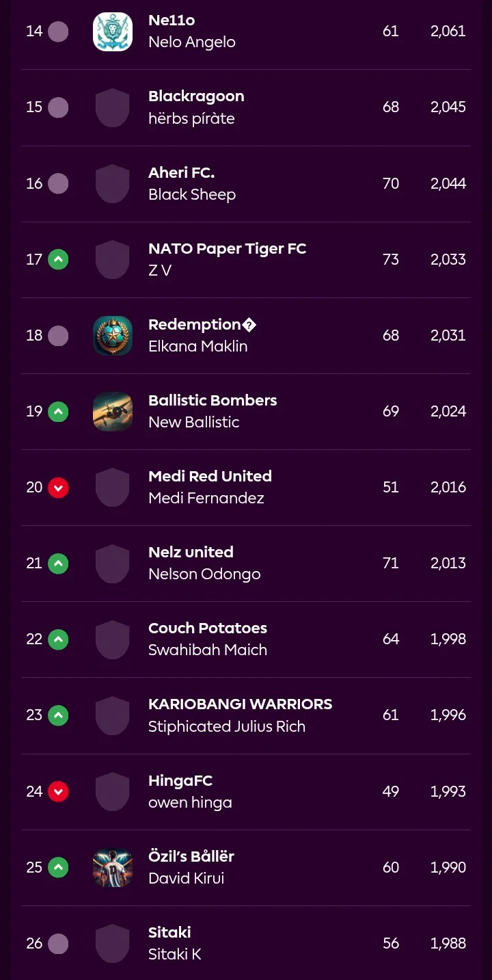Click the default shield next to Sitaki
This screenshot has height=980, width=492.
[113, 944]
